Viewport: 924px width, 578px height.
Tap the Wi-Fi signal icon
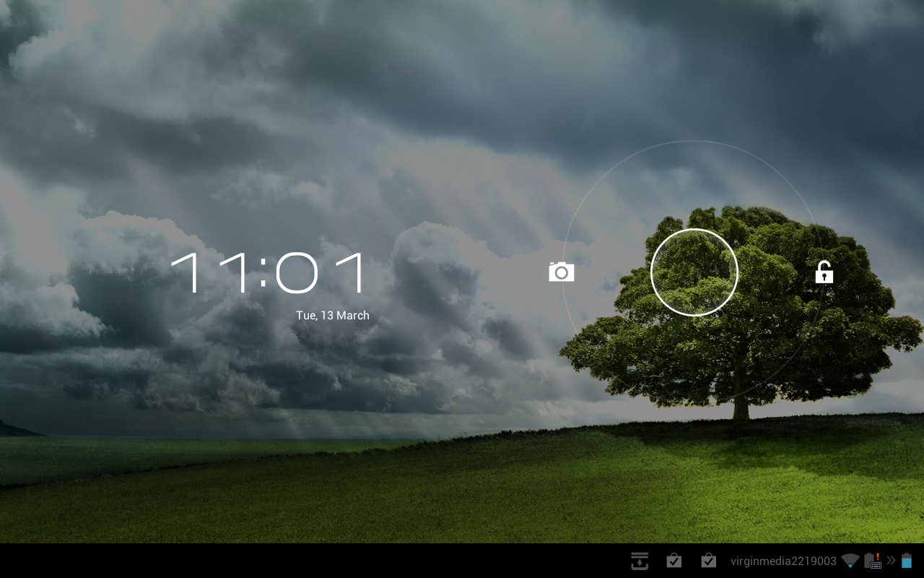pos(850,561)
